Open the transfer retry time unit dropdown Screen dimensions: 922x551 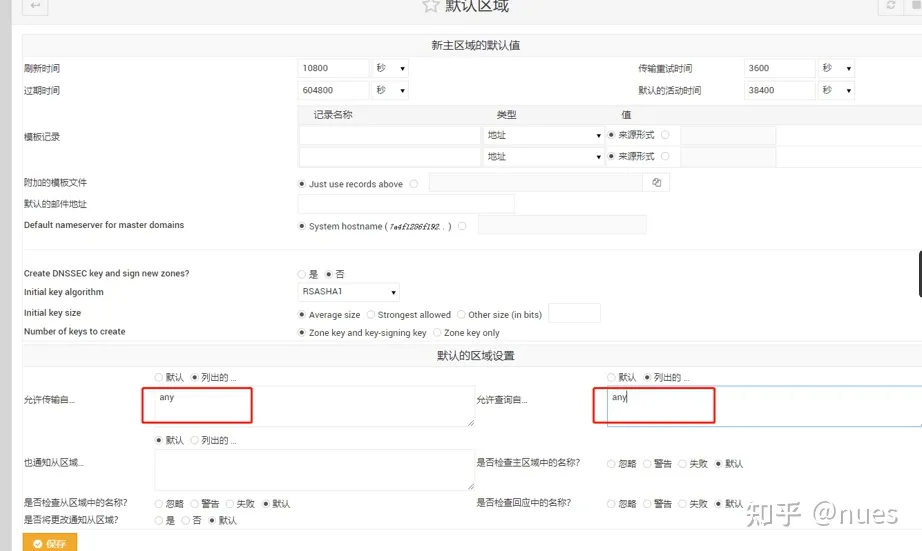click(x=836, y=68)
